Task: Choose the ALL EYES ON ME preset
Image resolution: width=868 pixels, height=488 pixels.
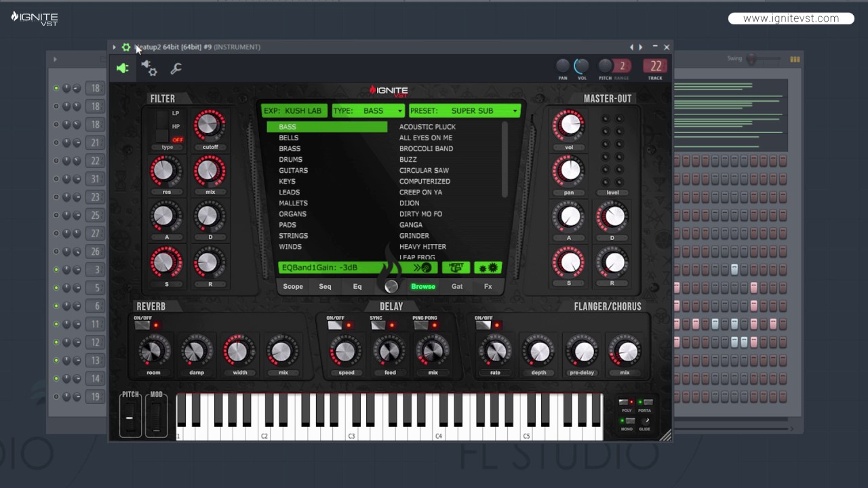Action: point(426,138)
